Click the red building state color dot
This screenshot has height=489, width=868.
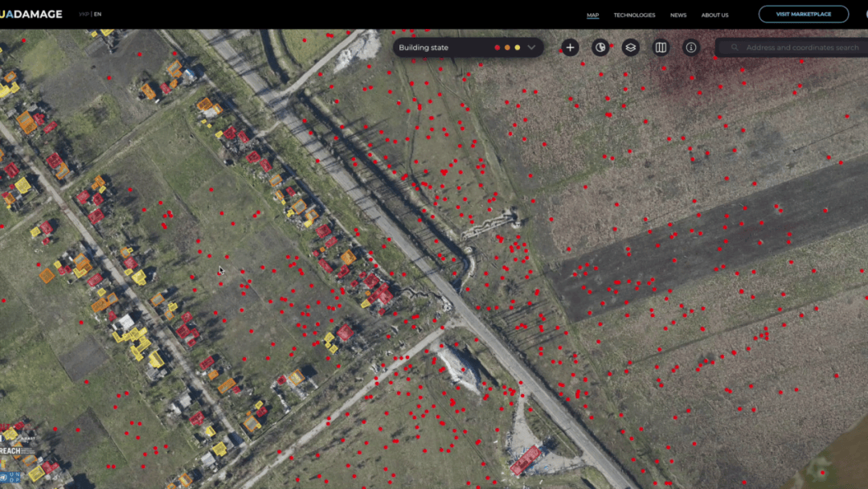497,47
